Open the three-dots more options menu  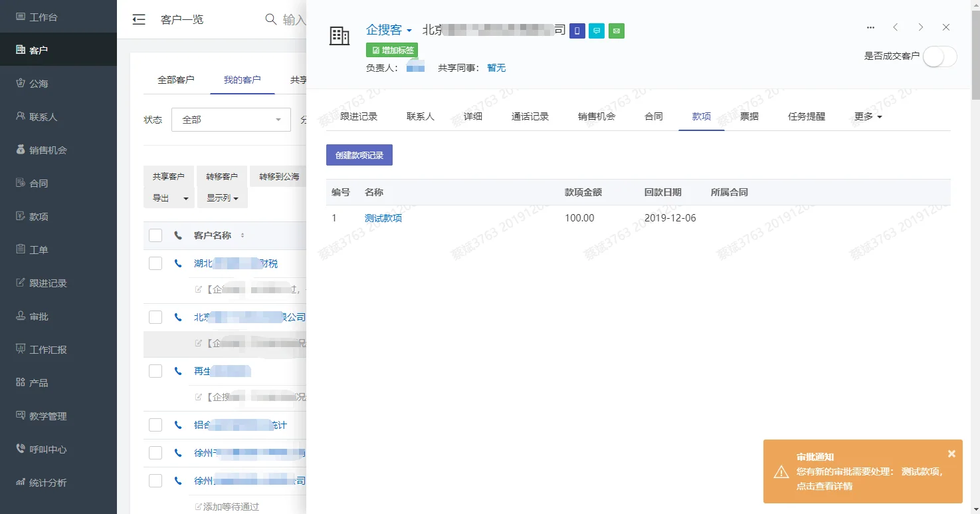[x=870, y=27]
